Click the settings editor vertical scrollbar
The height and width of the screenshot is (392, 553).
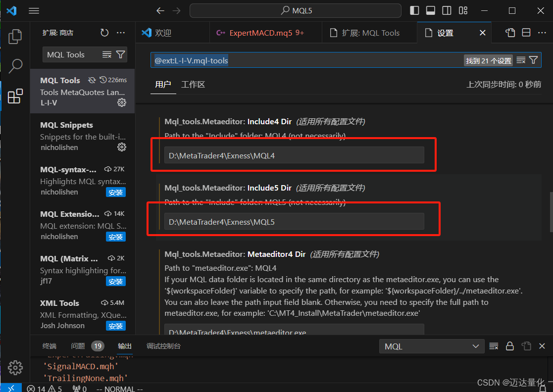coord(551,212)
